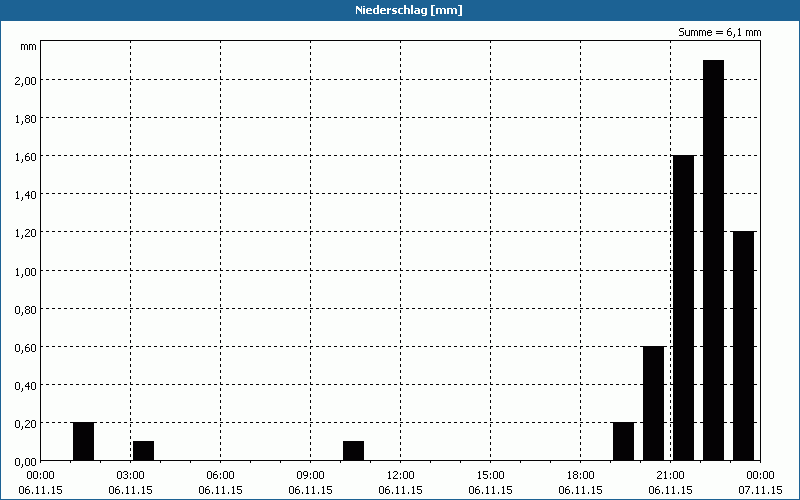Viewport: 800px width, 500px height.
Task: Select the 1,60 mm precipitation bar
Action: pos(684,308)
